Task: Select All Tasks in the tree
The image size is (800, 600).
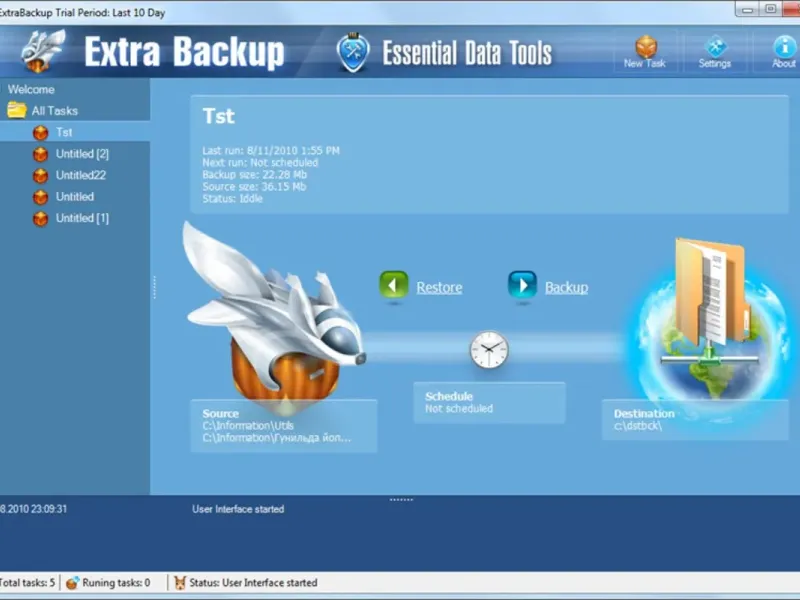Action: click(55, 111)
